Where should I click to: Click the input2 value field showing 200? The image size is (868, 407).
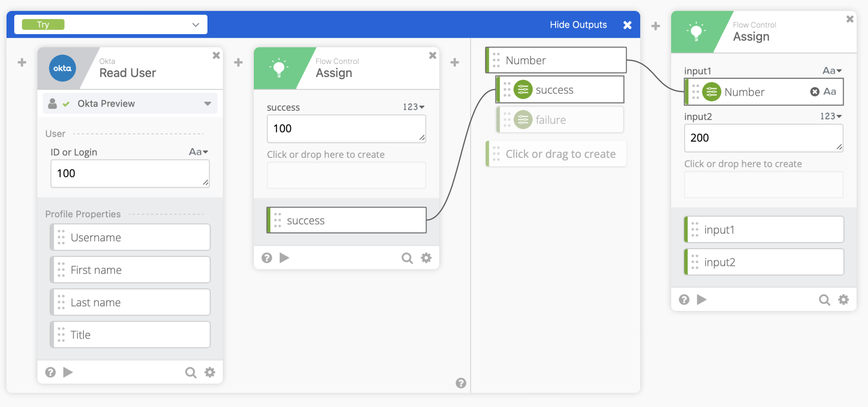tap(763, 138)
